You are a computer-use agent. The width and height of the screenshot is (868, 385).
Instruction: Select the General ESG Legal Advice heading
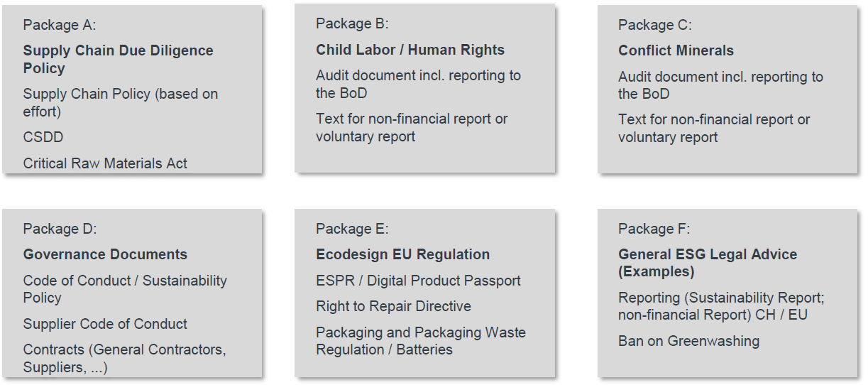pyautogui.click(x=708, y=263)
